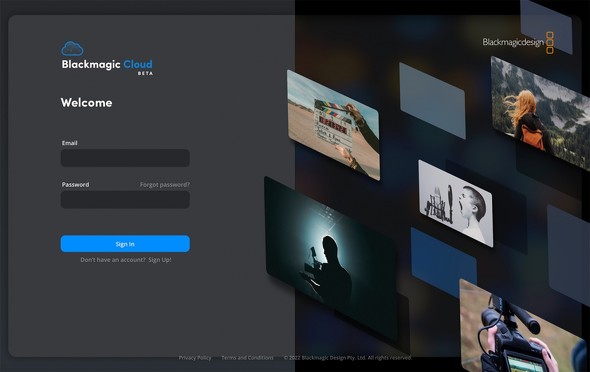Click the Welcome heading text
The image size is (590, 372).
point(87,103)
